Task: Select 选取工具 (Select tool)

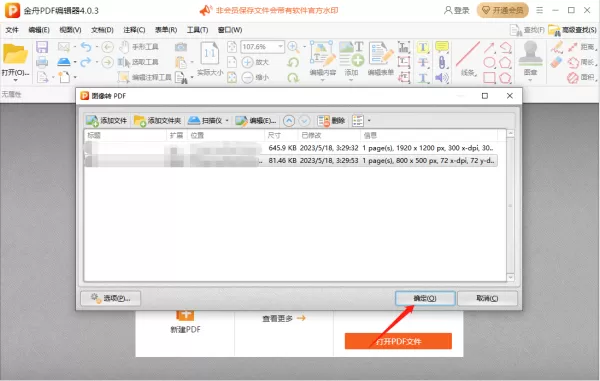Action: point(139,62)
